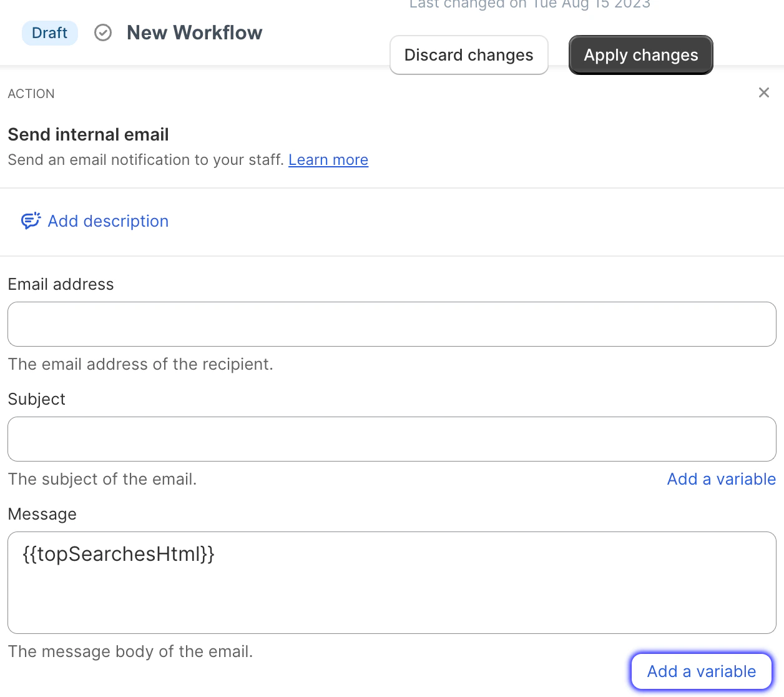Click the New Workflow title to rename it
This screenshot has width=784, height=697.
point(194,32)
